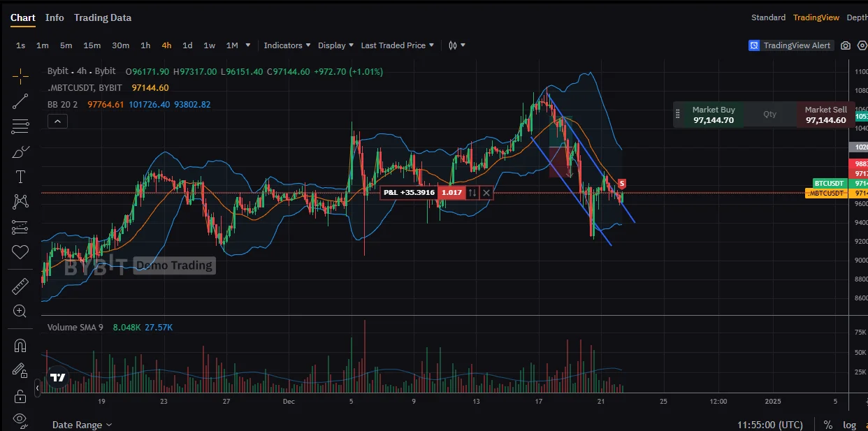Image resolution: width=868 pixels, height=431 pixels.
Task: Click the 11:55:00 (UTC) time zone
Action: click(770, 425)
